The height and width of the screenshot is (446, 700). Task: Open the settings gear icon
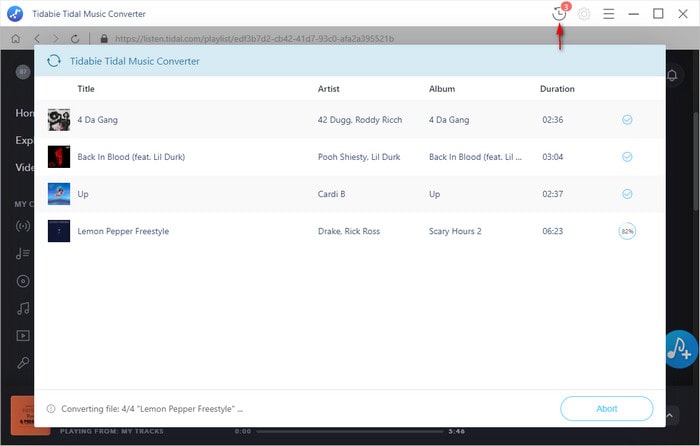[584, 14]
